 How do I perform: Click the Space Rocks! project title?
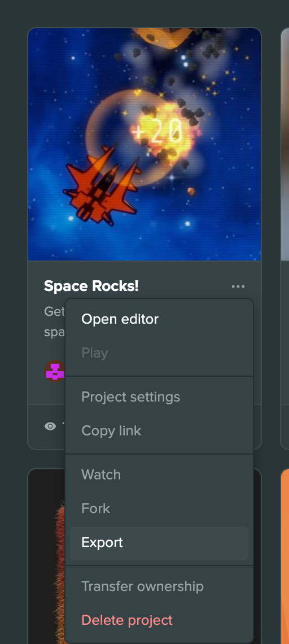(x=91, y=286)
